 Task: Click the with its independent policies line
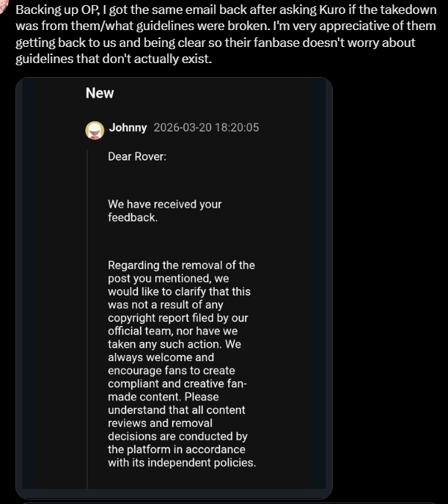click(182, 462)
